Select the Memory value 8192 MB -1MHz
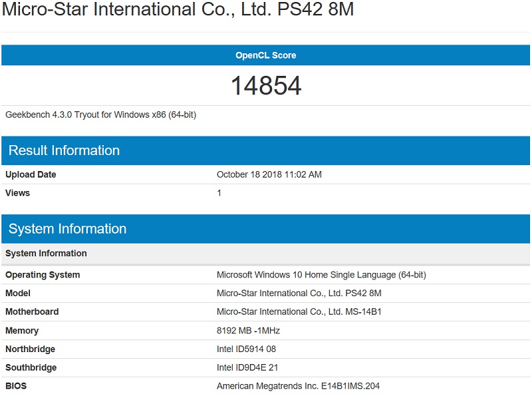Viewport: 532px width, 396px height. (248, 331)
